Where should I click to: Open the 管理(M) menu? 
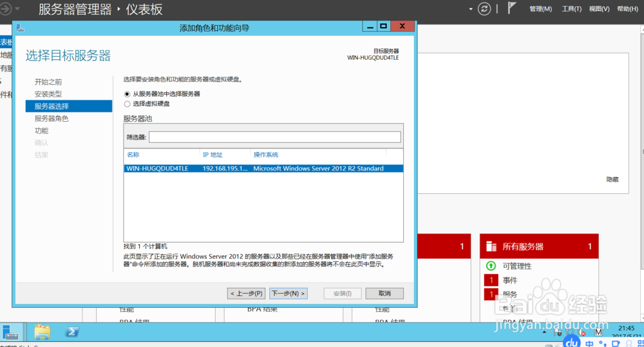pos(540,9)
